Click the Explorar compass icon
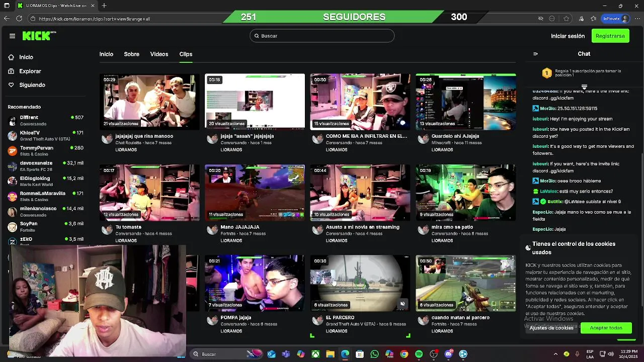Viewport: 644px width, 362px height. pyautogui.click(x=11, y=71)
